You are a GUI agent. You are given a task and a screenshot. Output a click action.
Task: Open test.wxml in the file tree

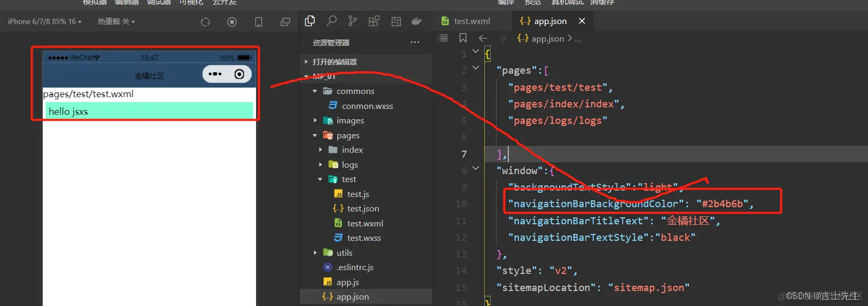click(366, 224)
